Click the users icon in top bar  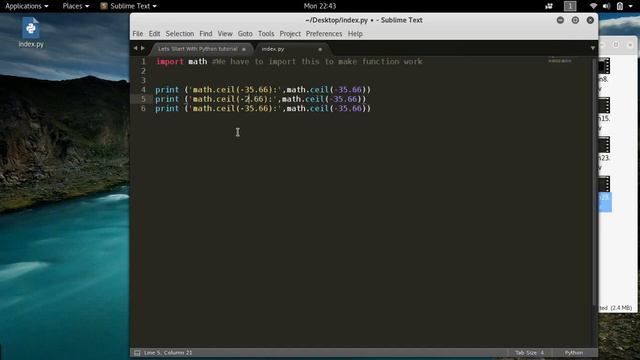[549, 6]
